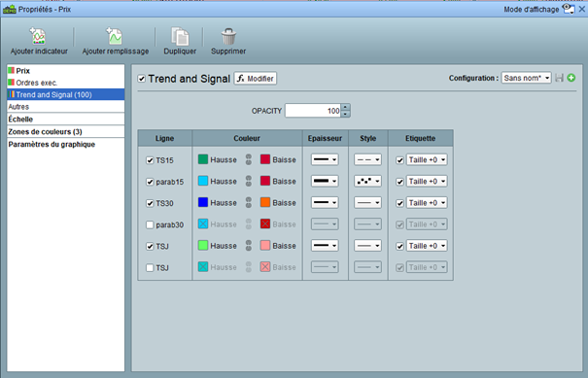588x378 pixels.
Task: Add new configuration with green plus icon
Action: [x=571, y=78]
